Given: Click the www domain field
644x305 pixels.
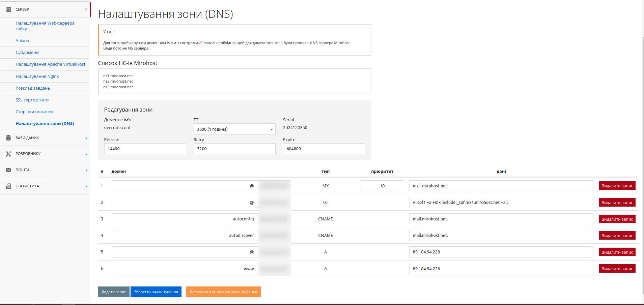Looking at the screenshot, I should [x=185, y=269].
